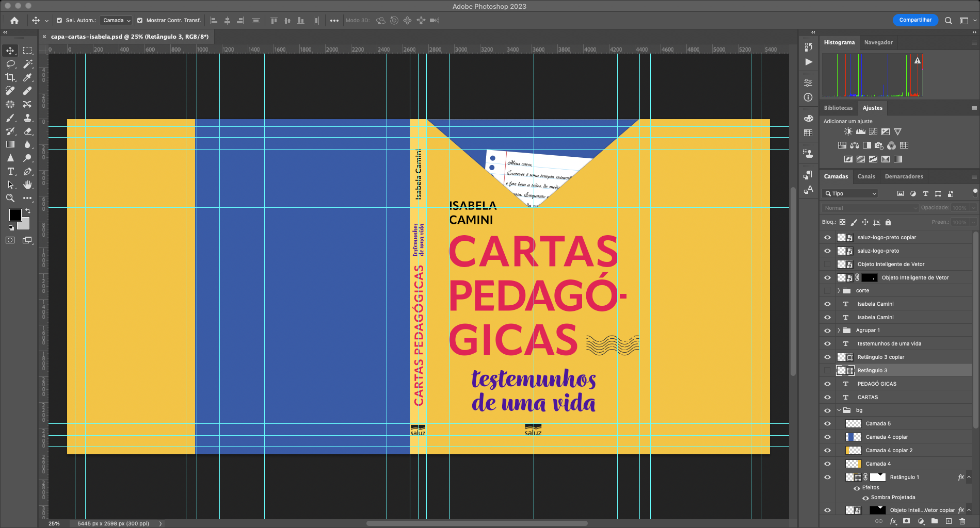Hide the testemunhos de uma vida layer

tap(827, 344)
